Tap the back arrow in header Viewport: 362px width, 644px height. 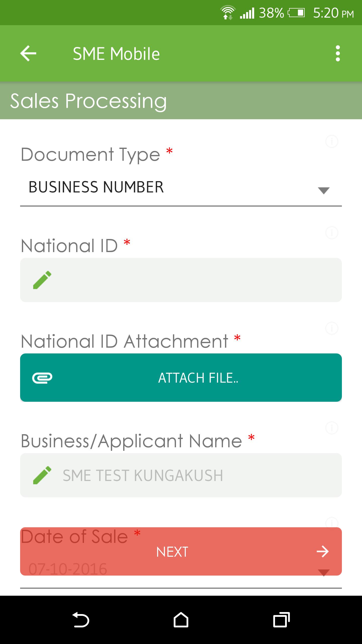pos(28,53)
